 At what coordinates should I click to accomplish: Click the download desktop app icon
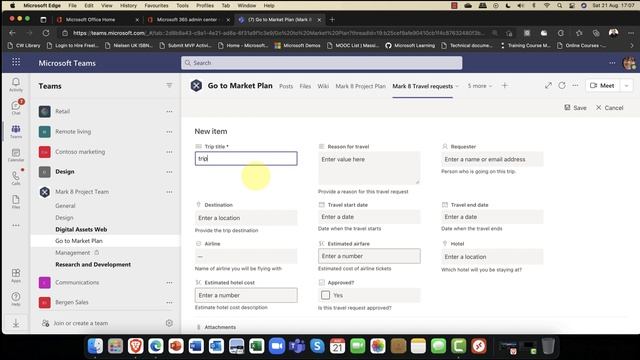[x=16, y=323]
